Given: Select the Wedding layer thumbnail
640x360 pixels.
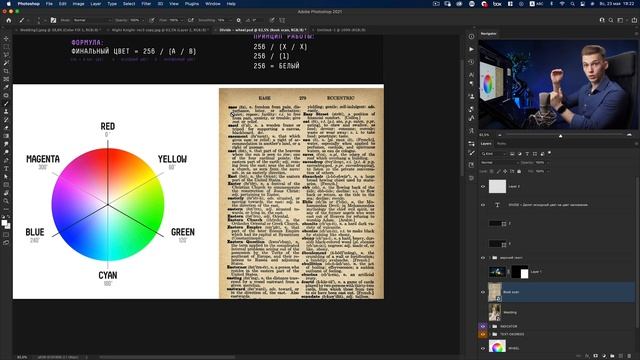Looking at the screenshot, I should [x=495, y=312].
